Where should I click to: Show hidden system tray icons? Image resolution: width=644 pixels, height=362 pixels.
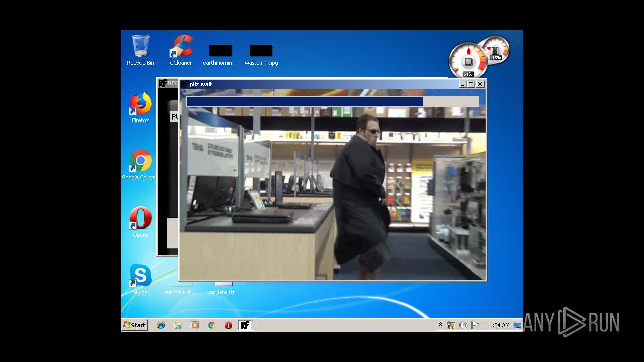(x=441, y=325)
